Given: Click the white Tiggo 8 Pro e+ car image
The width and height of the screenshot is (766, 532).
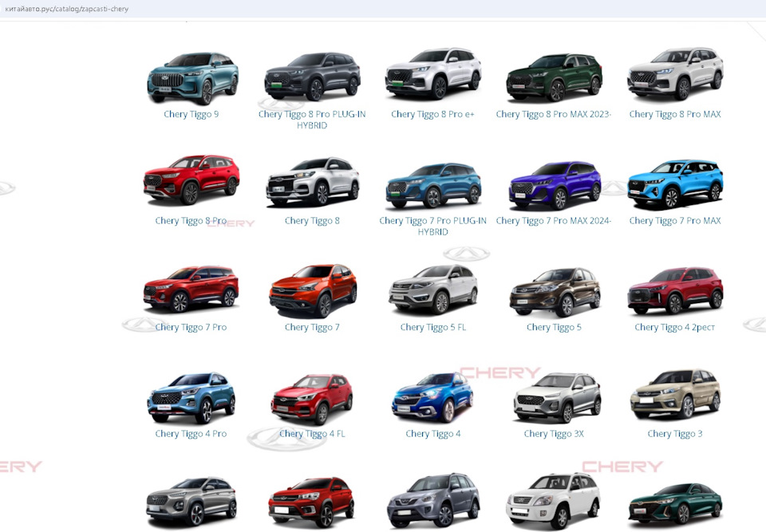Looking at the screenshot, I should 433,73.
